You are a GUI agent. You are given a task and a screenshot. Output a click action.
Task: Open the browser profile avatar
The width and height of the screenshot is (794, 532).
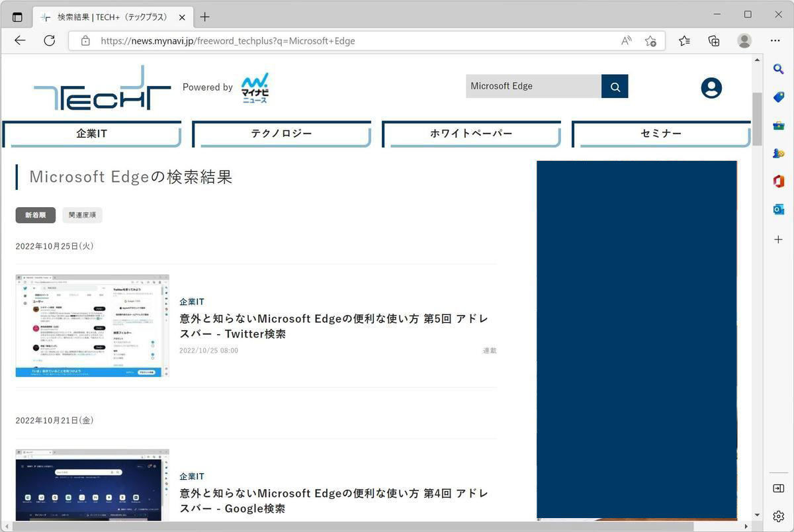744,41
